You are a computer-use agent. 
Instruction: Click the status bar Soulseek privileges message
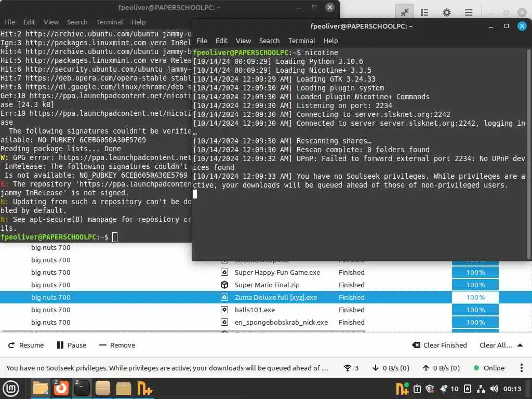[167, 368]
